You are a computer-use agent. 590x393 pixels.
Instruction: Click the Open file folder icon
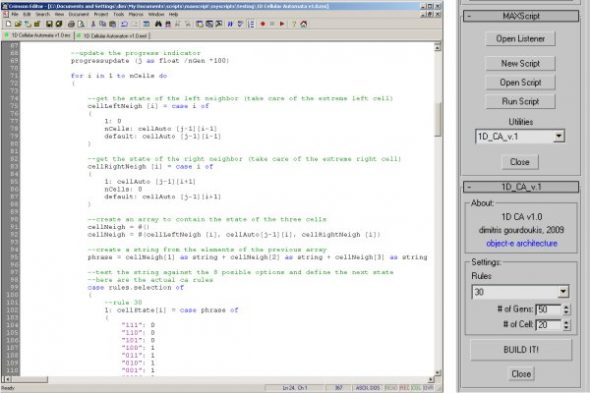pos(18,24)
